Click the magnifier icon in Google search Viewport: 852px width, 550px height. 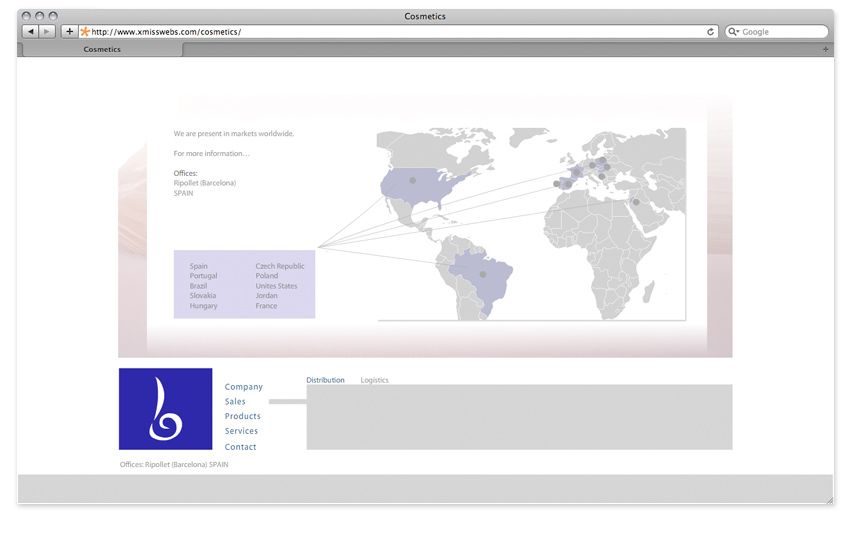pos(732,32)
